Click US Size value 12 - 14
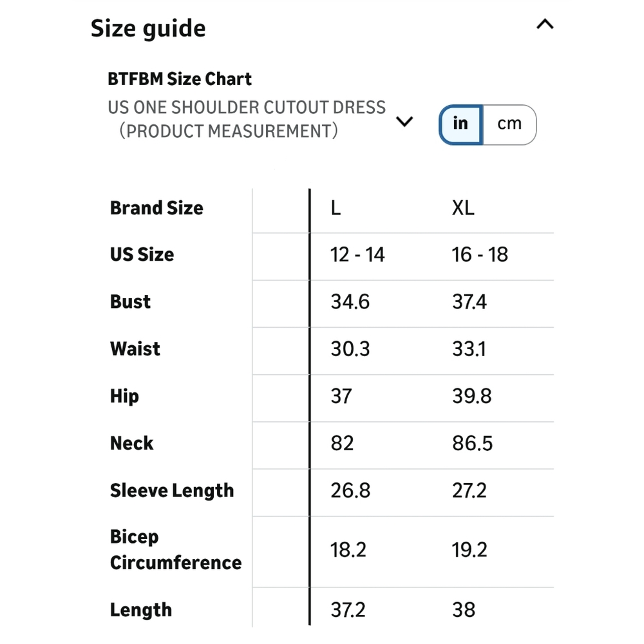Image resolution: width=644 pixels, height=644 pixels. point(357,254)
